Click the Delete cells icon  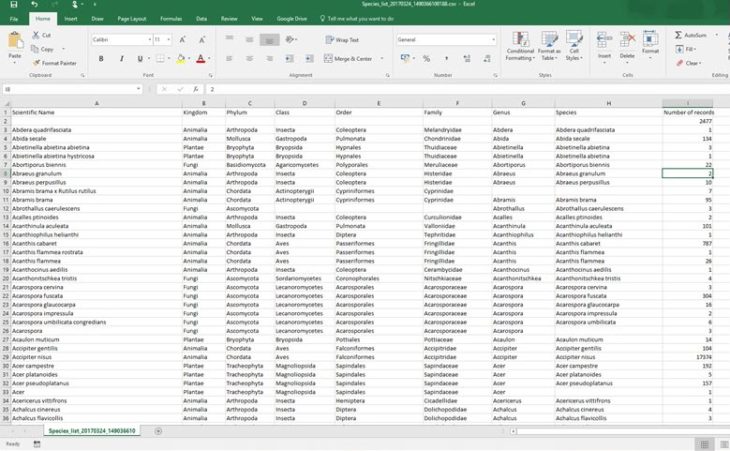[x=627, y=41]
